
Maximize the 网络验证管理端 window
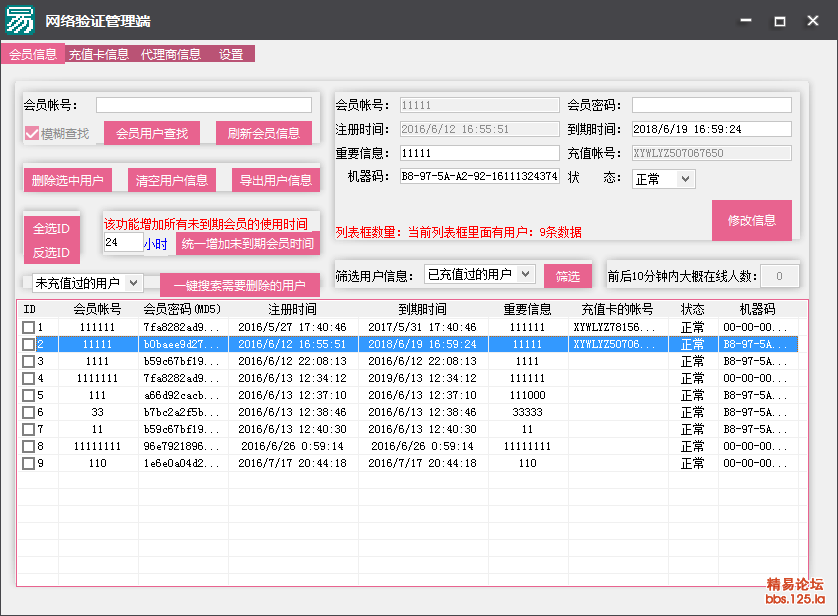[x=780, y=21]
